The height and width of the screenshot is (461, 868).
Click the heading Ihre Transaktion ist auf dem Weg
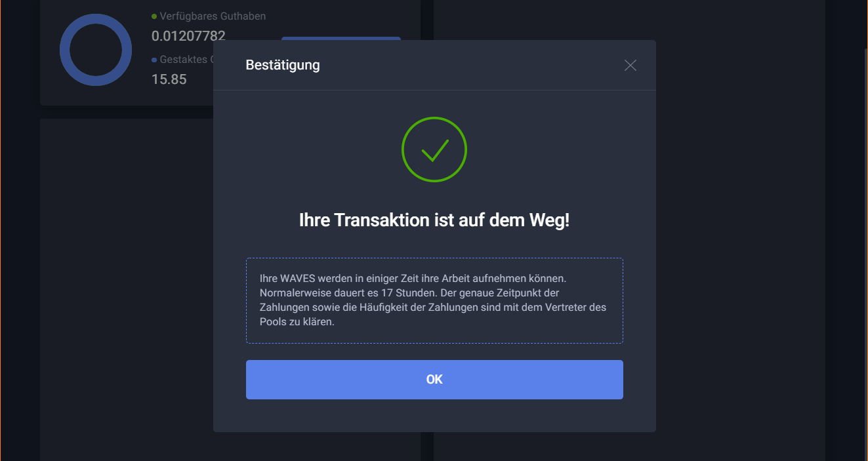point(434,220)
